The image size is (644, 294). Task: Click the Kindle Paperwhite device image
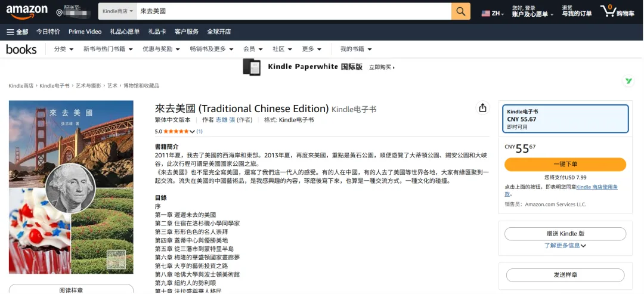252,67
